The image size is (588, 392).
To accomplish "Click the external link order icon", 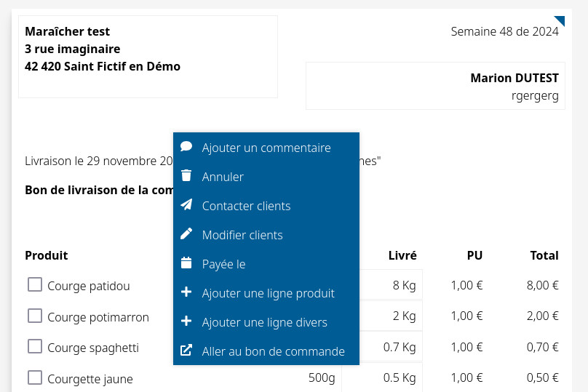I will tap(186, 351).
